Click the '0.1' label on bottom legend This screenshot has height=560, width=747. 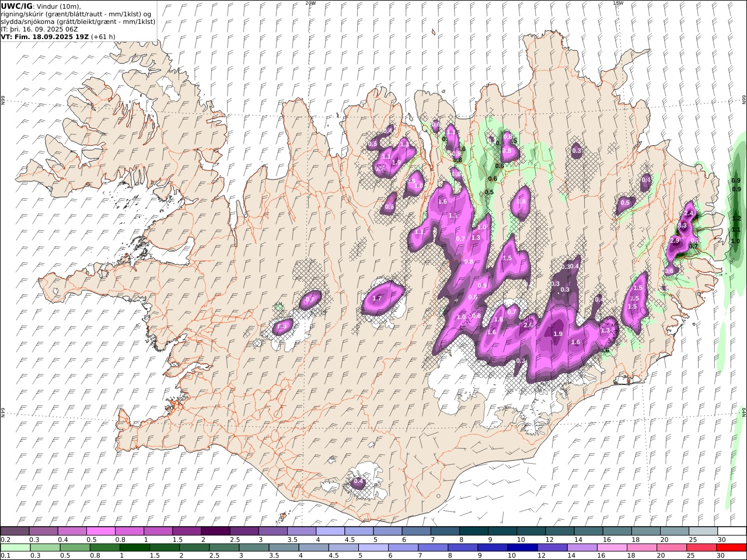5,556
